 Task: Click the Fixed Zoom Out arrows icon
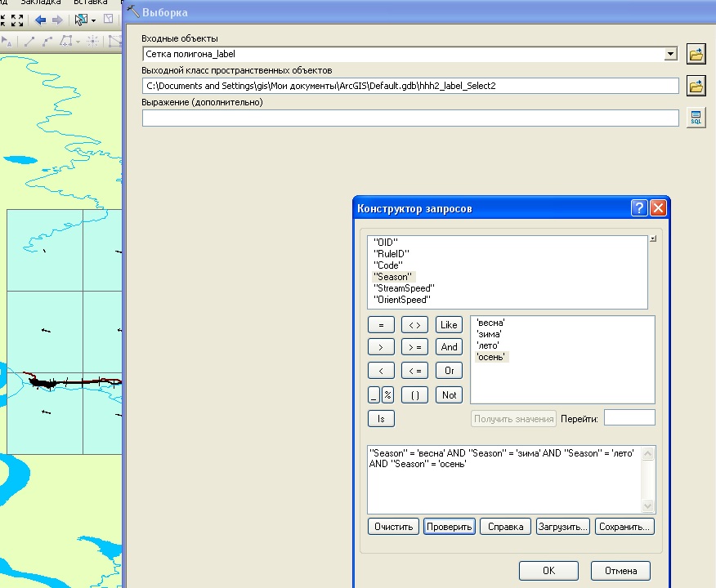point(17,20)
